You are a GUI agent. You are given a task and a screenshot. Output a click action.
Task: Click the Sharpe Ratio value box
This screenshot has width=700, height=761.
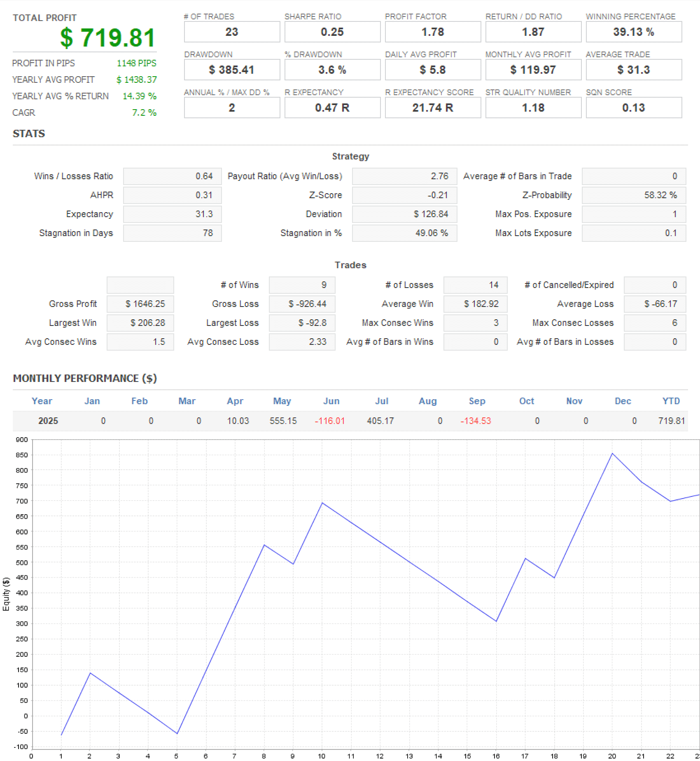click(332, 32)
